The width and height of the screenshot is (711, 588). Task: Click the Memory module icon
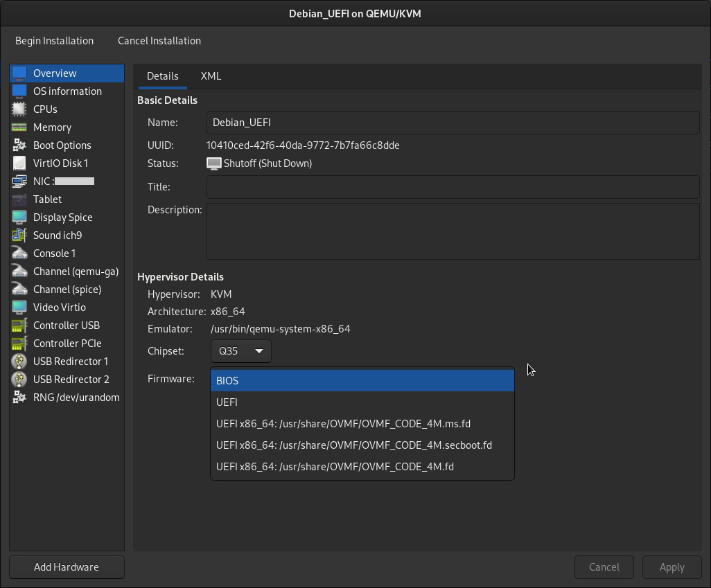(19, 127)
